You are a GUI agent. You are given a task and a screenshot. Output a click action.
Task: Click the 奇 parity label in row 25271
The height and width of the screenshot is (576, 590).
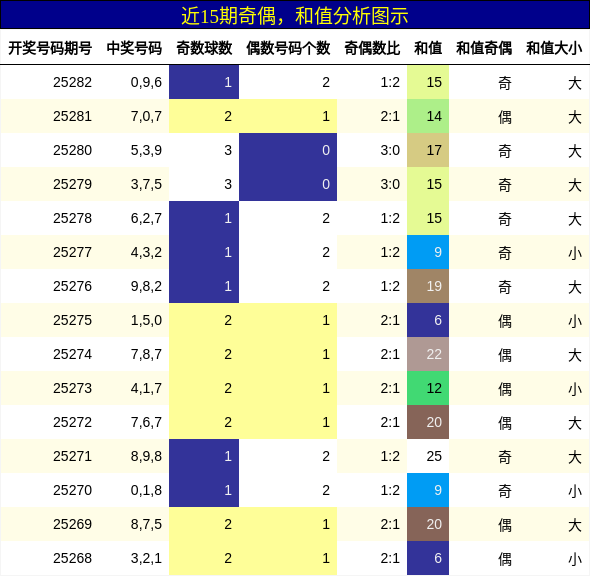(x=505, y=457)
